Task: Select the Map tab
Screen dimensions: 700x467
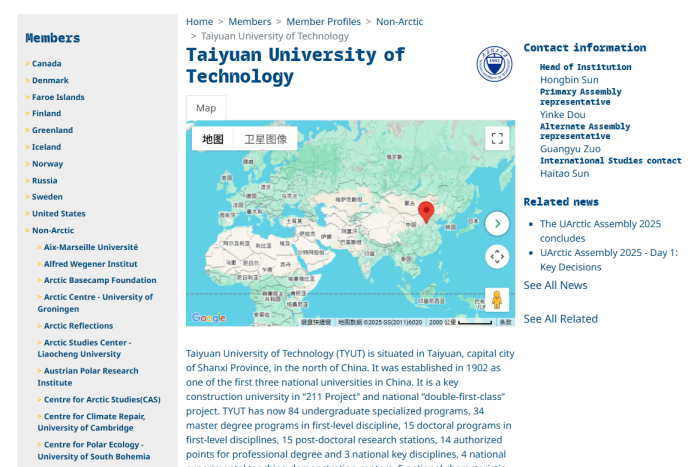Action: (x=206, y=108)
